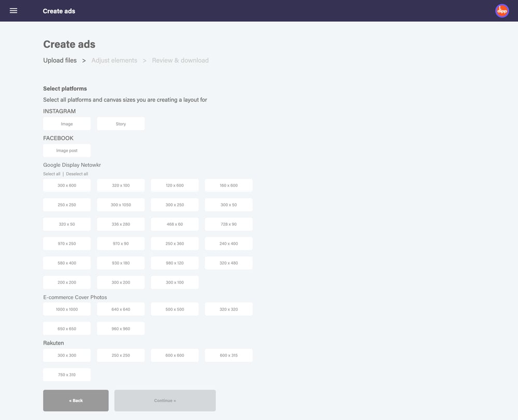518x420 pixels.
Task: Select the 960 x 960 E-commerce size
Action: coord(121,328)
